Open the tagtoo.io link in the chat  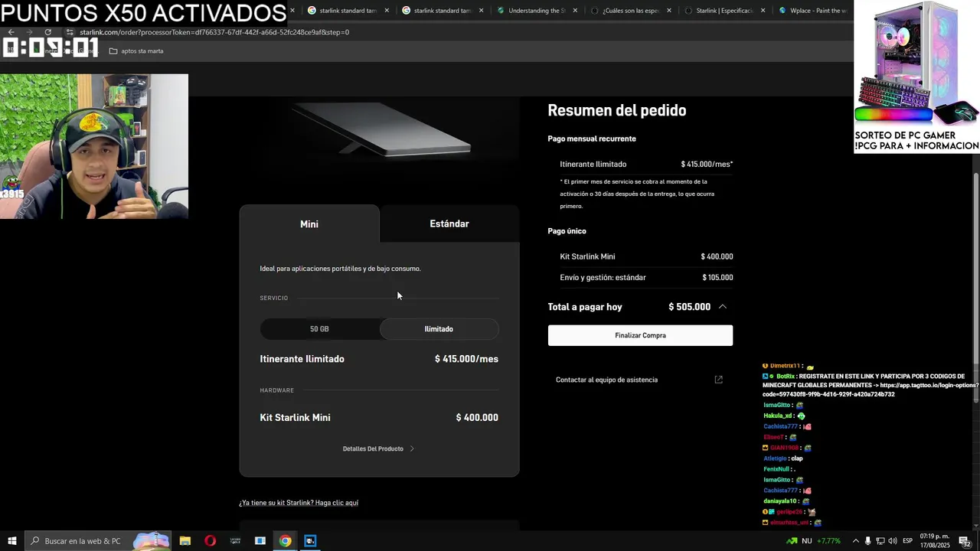click(x=870, y=390)
